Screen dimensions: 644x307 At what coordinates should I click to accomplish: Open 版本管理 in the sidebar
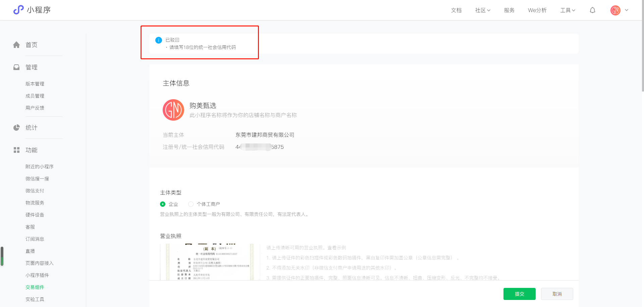coord(35,84)
